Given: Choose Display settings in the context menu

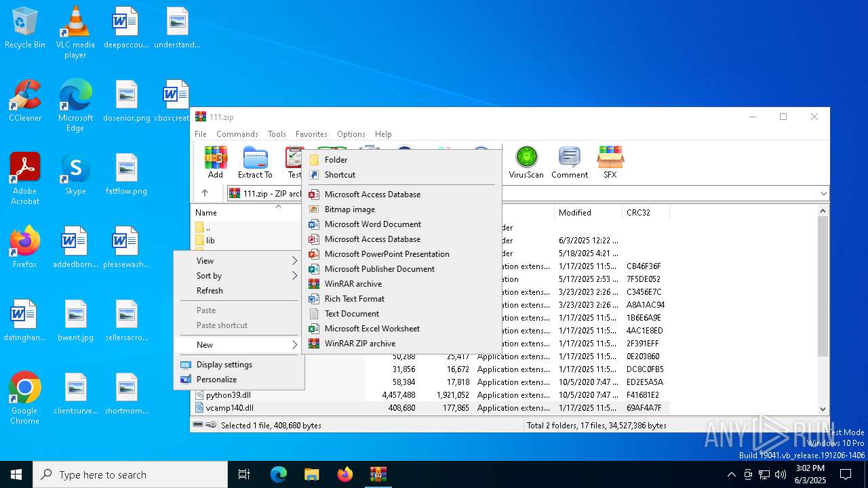Looking at the screenshot, I should pos(239,365).
